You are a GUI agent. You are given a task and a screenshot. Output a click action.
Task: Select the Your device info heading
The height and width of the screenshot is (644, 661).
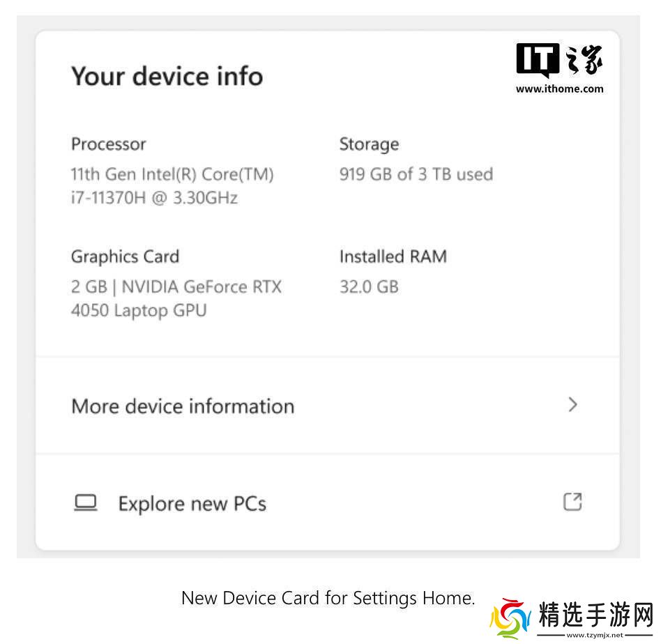167,76
